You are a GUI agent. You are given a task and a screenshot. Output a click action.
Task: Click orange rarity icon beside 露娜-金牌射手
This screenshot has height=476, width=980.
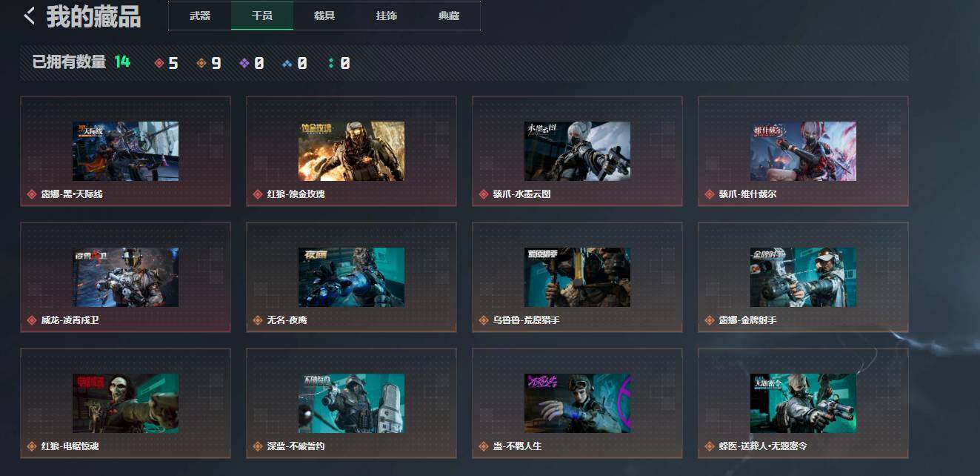710,320
